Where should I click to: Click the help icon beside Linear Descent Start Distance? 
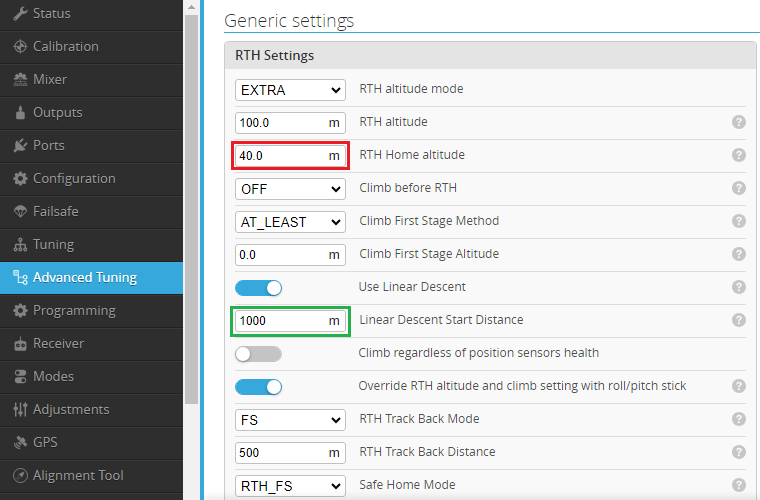tap(739, 320)
